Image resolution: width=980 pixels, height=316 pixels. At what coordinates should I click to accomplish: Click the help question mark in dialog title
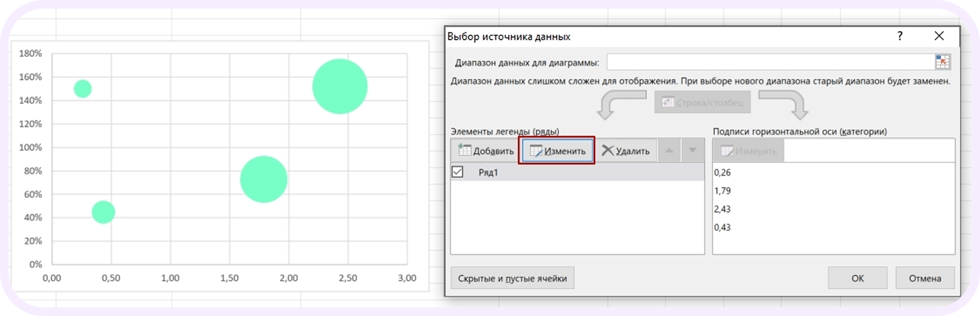click(900, 36)
